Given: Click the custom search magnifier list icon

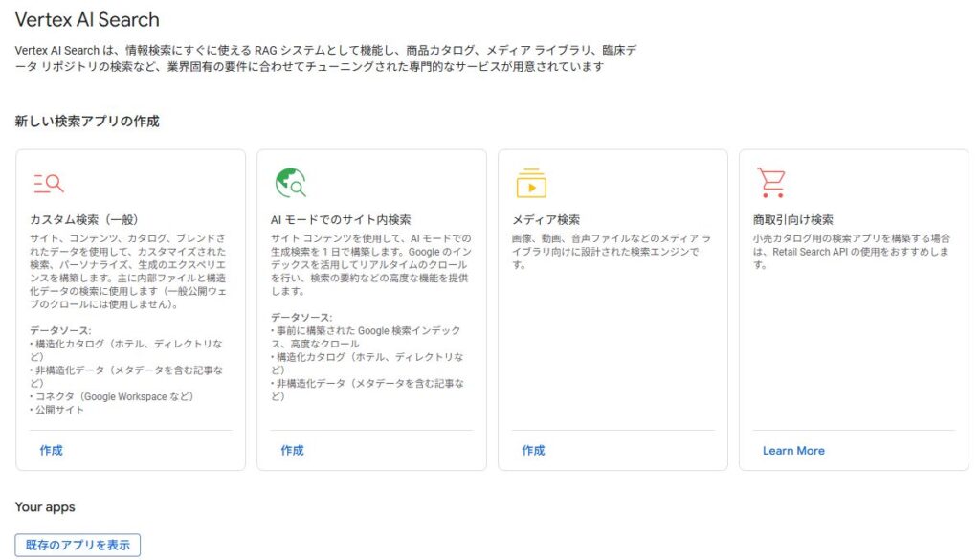Looking at the screenshot, I should tap(48, 183).
